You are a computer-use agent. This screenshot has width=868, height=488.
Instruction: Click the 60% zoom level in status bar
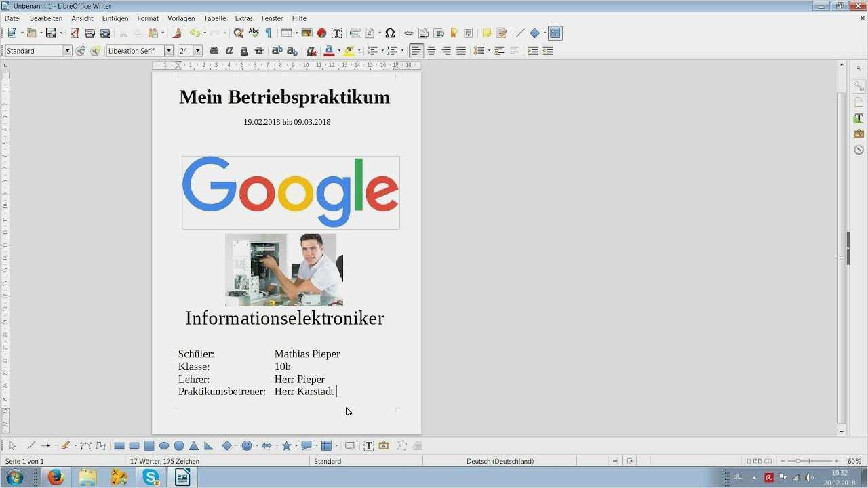pyautogui.click(x=854, y=461)
